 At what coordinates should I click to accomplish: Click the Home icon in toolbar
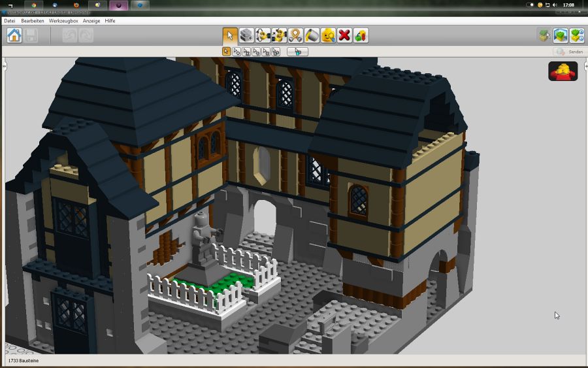[14, 35]
